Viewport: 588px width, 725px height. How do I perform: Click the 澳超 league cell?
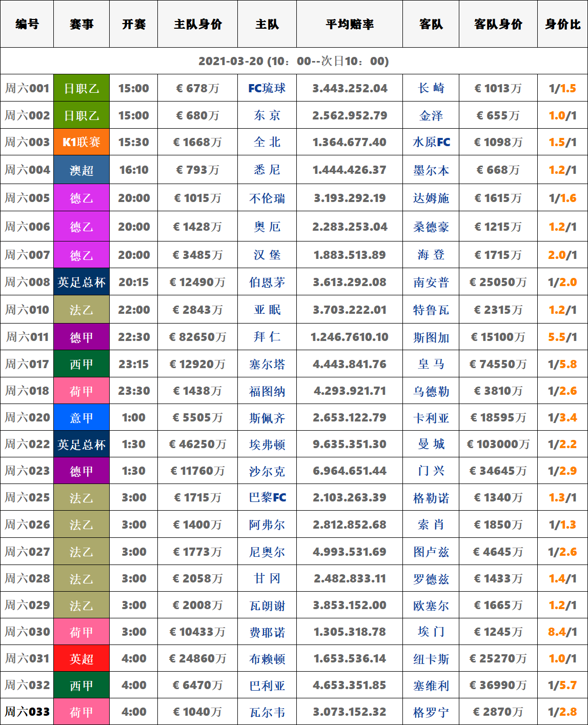[82, 170]
